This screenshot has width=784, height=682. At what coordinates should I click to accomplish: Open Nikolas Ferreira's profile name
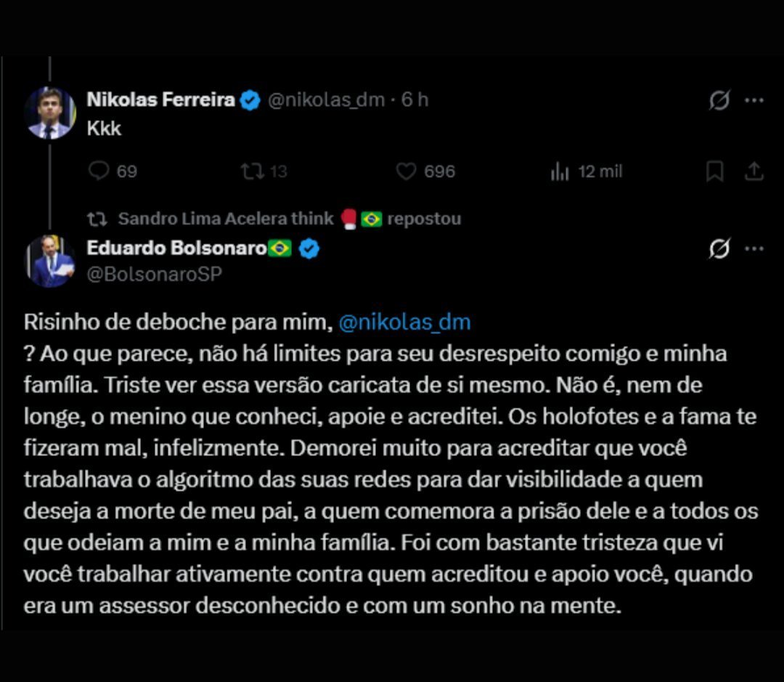click(x=160, y=100)
